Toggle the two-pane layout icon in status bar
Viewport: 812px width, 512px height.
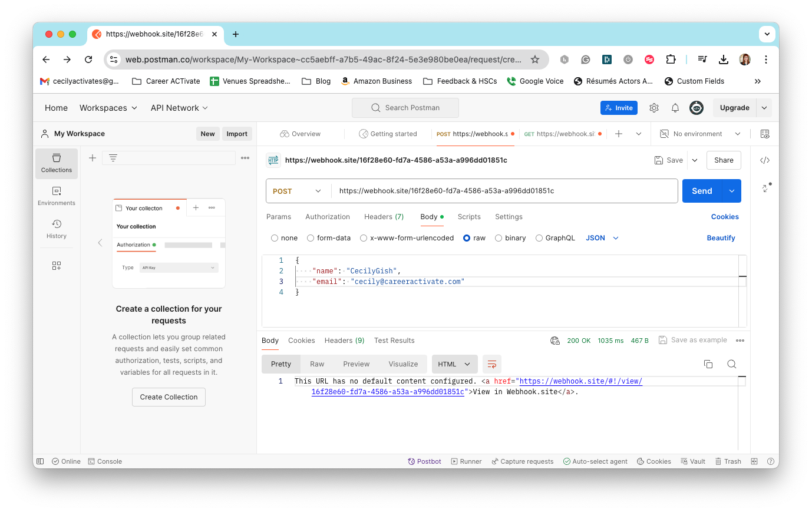(x=754, y=461)
